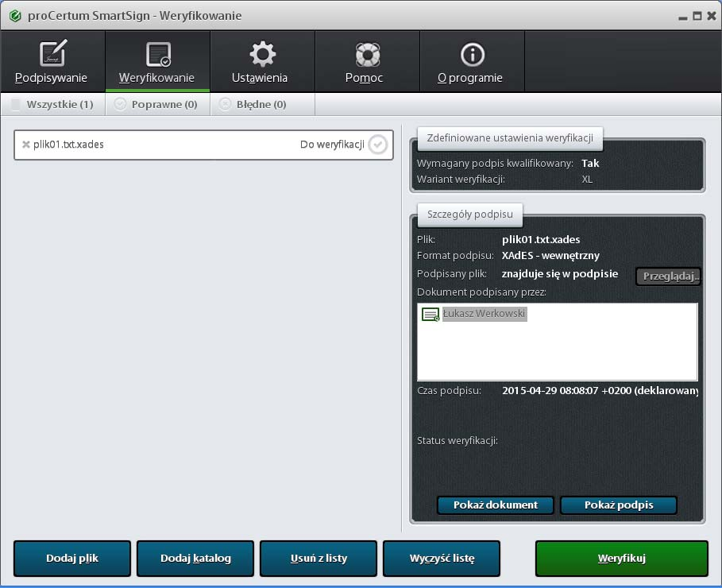This screenshot has width=722, height=588.
Task: Open the Ustawienia menu label
Action: tap(260, 77)
